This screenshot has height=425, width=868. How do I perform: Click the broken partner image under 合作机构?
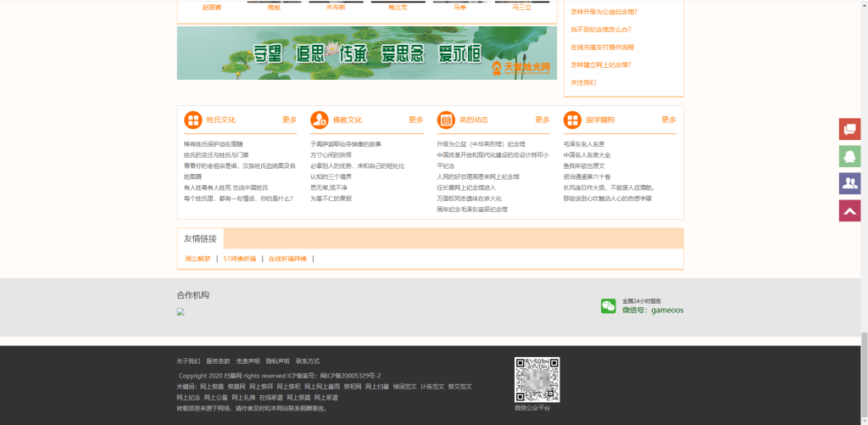tap(181, 312)
